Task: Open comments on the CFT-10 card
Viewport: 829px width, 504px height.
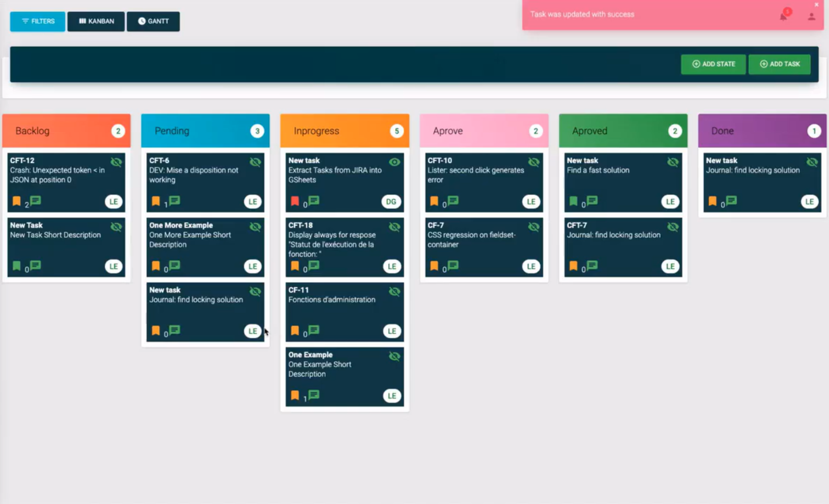Action: (453, 201)
